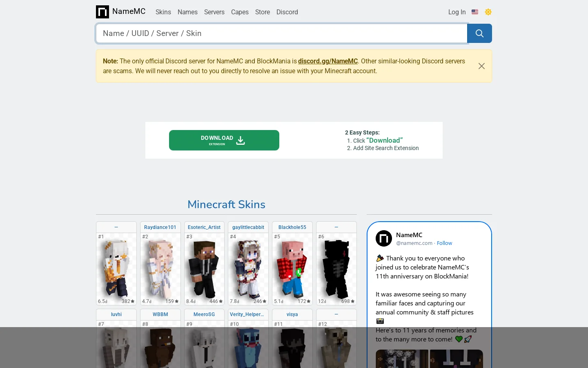Open skin #4 thumbnail by gaylittlecabbit

click(248, 269)
